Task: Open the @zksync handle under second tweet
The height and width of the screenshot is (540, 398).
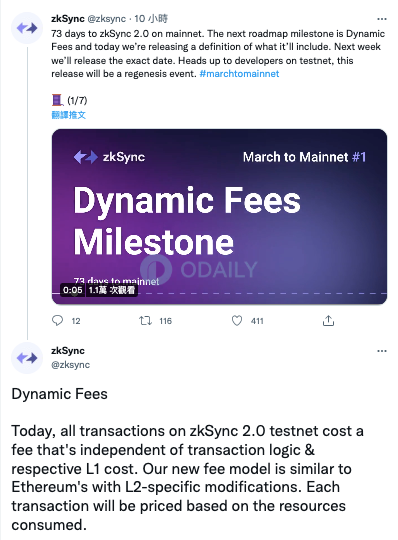Action: (71, 365)
